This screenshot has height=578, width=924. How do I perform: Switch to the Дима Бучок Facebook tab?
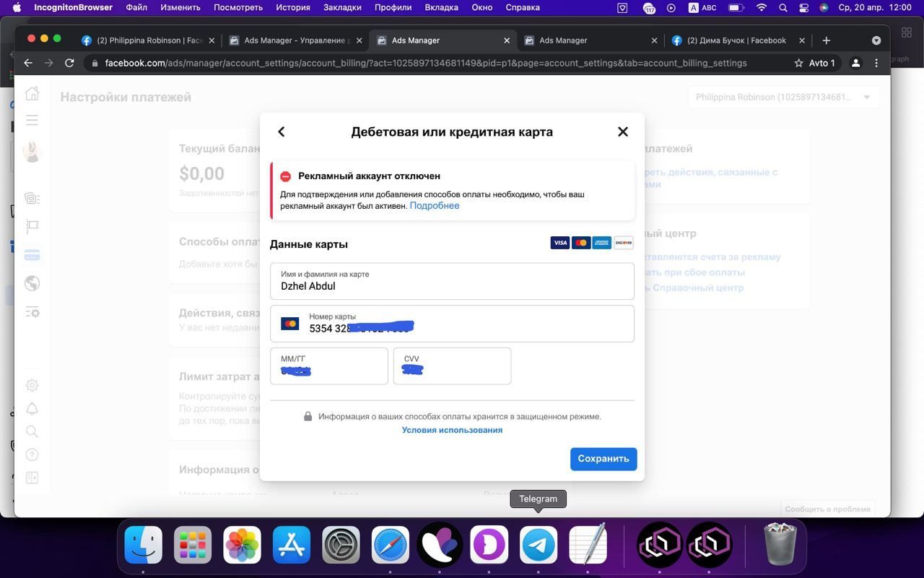pos(738,40)
